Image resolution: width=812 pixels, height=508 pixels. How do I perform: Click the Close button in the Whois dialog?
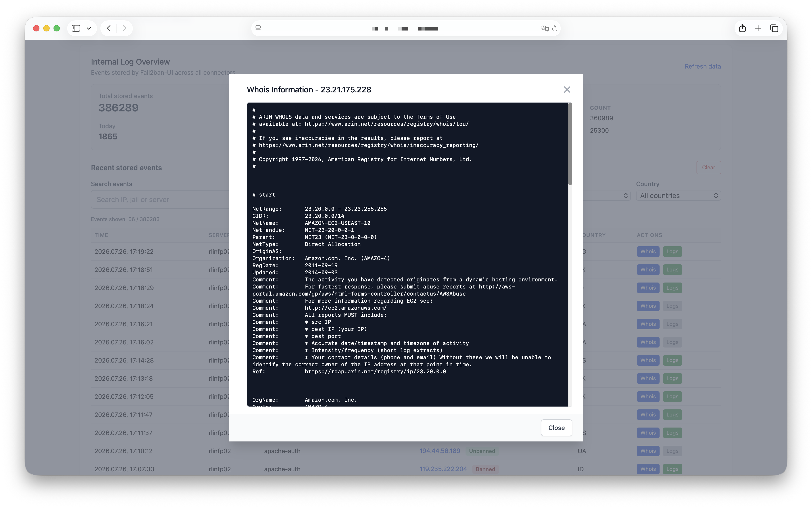(x=556, y=428)
